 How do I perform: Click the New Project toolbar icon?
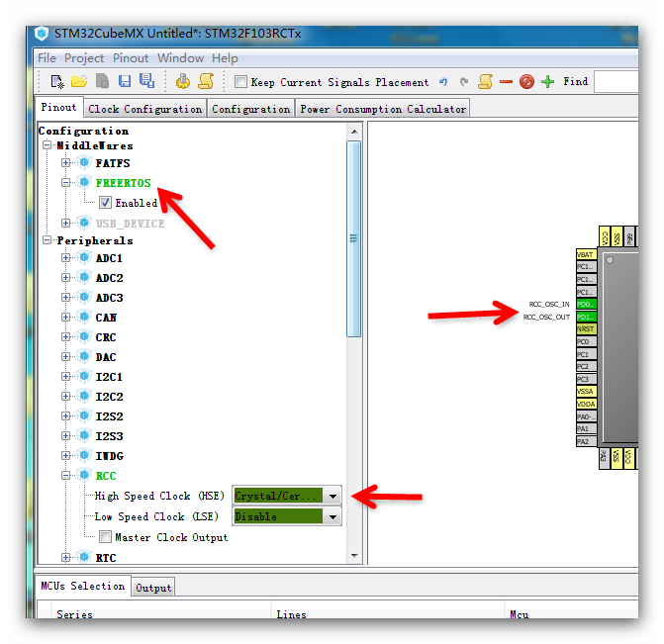point(56,81)
